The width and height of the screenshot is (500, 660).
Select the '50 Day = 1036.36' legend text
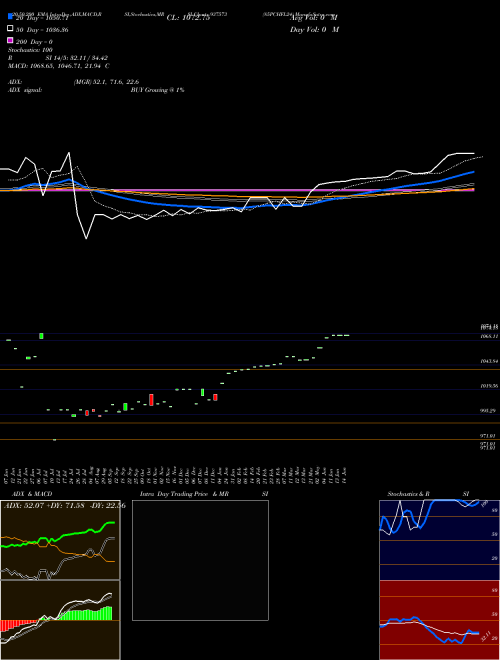coord(42,30)
